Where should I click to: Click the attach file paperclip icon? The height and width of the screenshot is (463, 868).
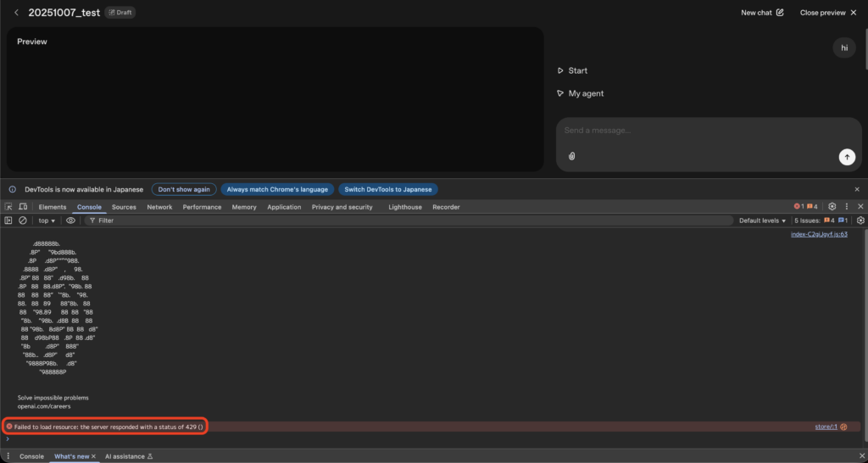(x=572, y=156)
